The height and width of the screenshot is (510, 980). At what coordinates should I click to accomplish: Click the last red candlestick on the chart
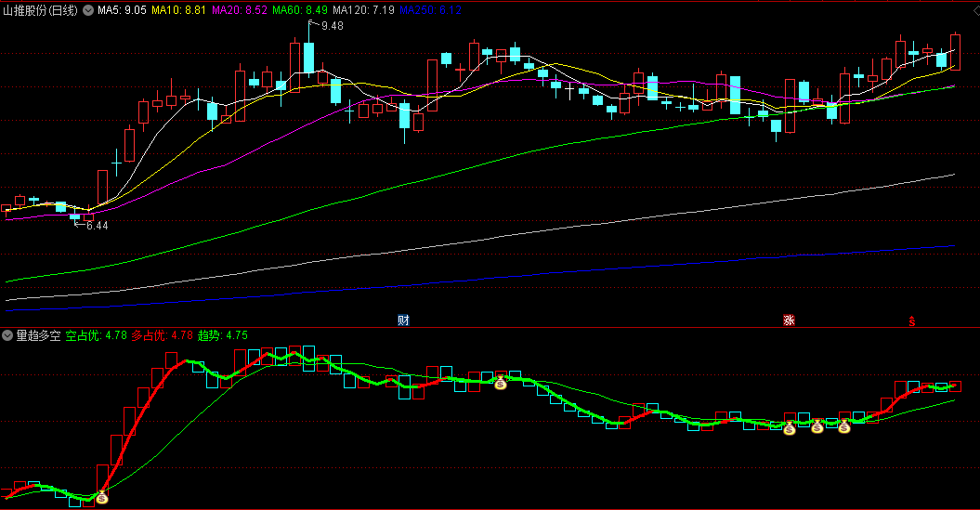click(x=955, y=53)
